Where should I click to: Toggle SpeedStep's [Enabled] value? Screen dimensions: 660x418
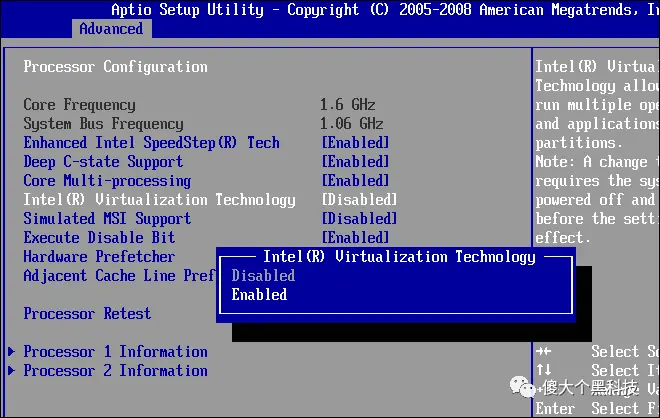(x=356, y=143)
